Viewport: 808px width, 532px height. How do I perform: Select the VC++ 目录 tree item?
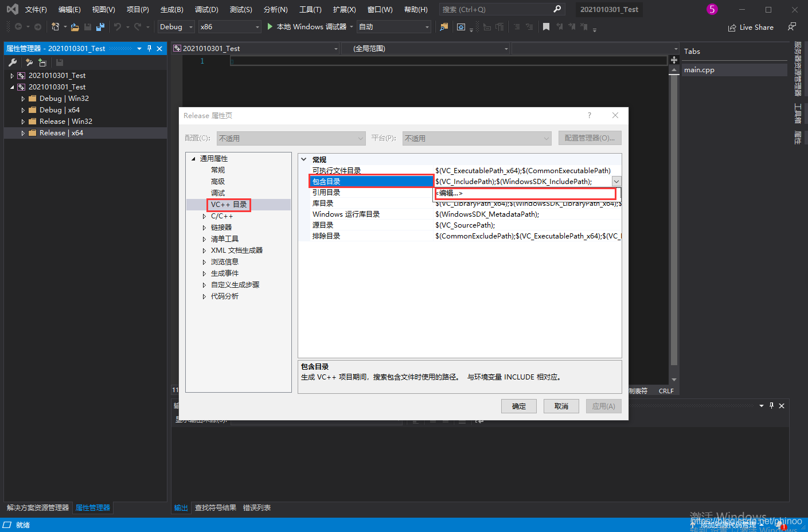coord(229,205)
